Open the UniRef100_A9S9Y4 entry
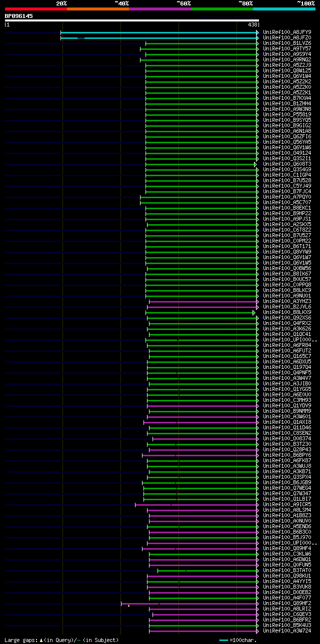Image resolution: width=320 pixels, height=644 pixels. [287, 54]
